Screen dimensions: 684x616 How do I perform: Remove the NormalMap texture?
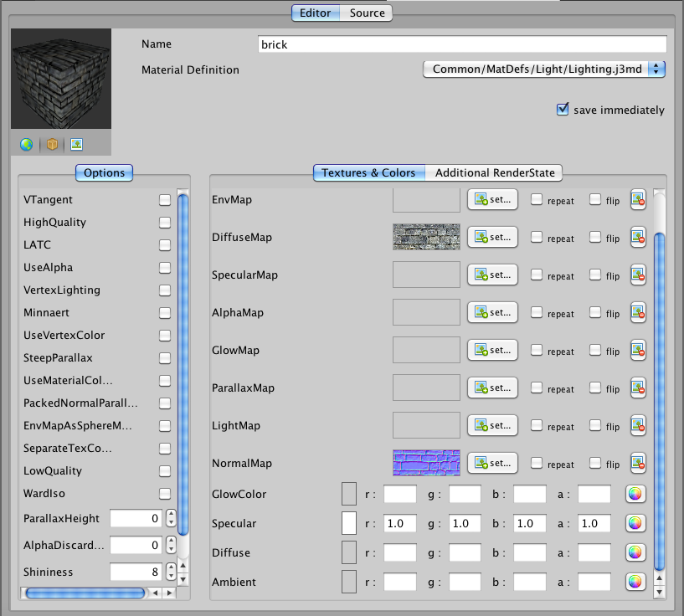638,463
